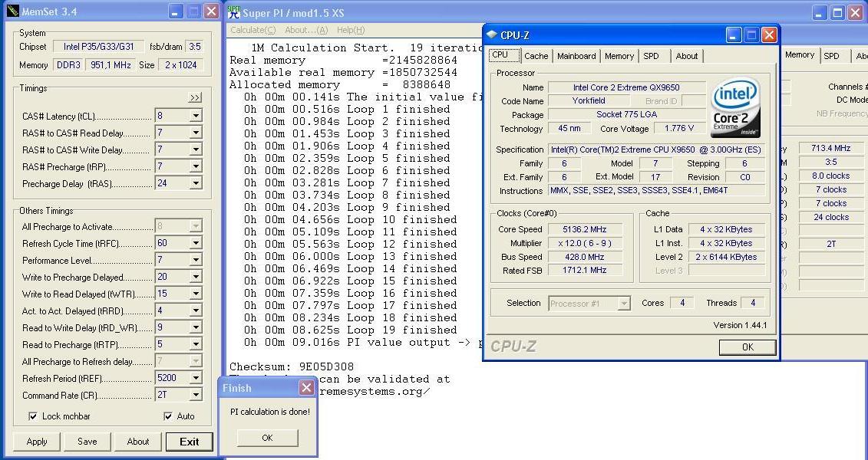868x460 pixels.
Task: Switch to the About tab in CPU-Z
Action: pyautogui.click(x=686, y=56)
